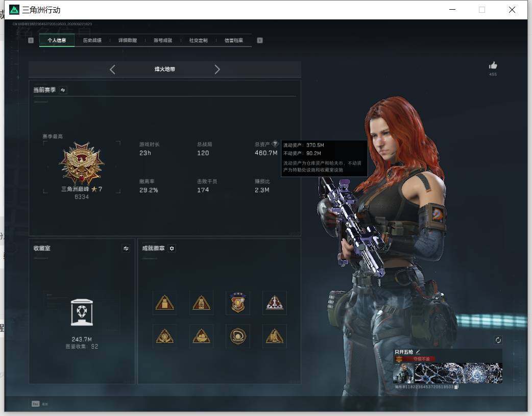532x416 pixels.
Task: Minimize the 三角洲行动 window
Action: [x=452, y=10]
